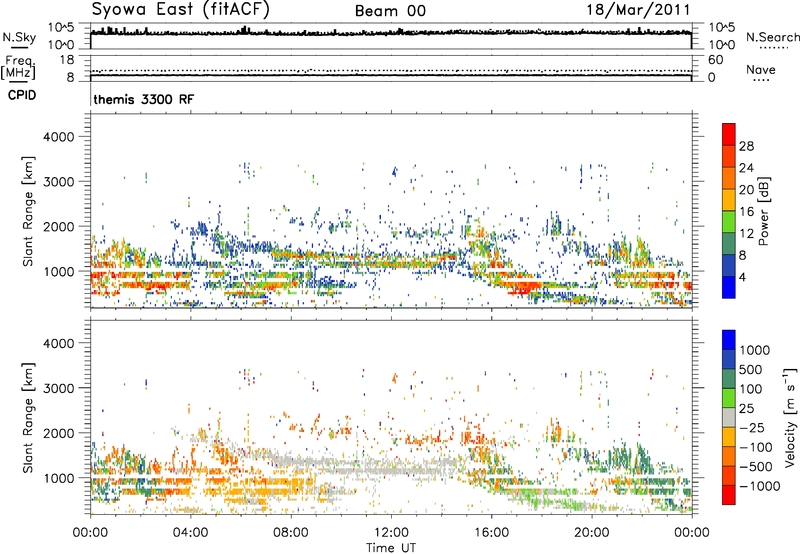Image resolution: width=800 pixels, height=554 pixels.
Task: Click the '-1000' tick on Velocity colorbar
Action: 759,486
